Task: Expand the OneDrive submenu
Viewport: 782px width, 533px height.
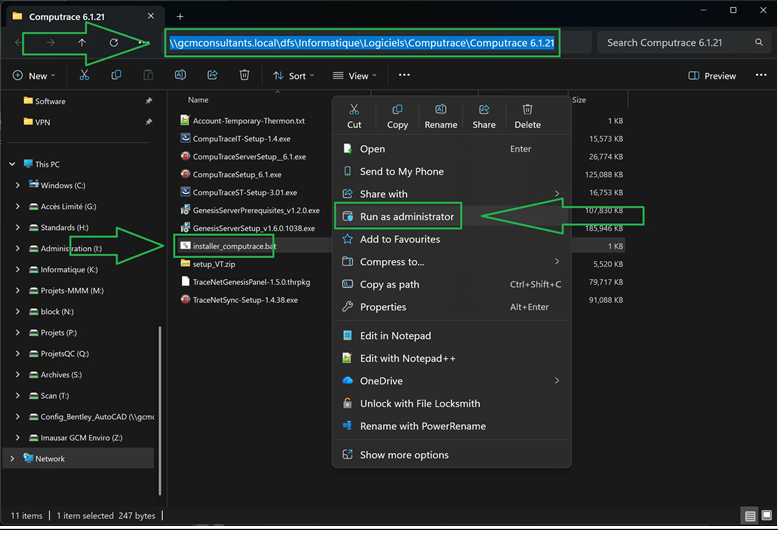Action: [x=557, y=381]
